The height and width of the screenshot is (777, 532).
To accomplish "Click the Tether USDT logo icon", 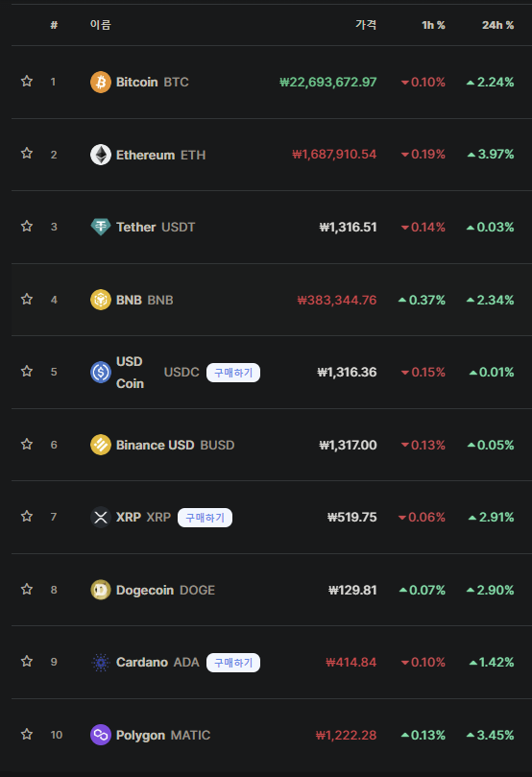I will point(101,227).
